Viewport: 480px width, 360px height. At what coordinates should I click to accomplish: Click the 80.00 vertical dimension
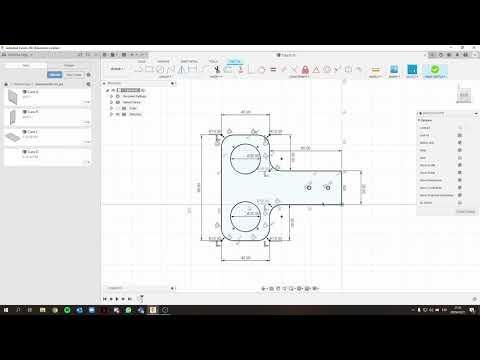[199, 187]
